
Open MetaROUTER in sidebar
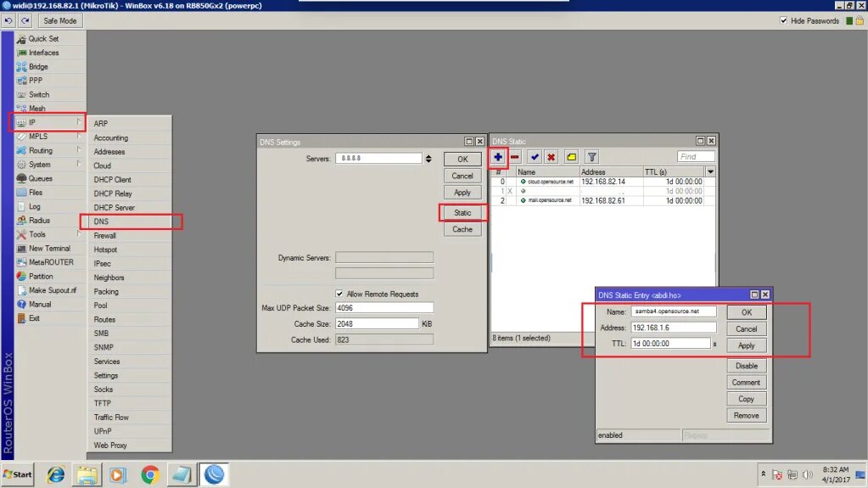(51, 262)
